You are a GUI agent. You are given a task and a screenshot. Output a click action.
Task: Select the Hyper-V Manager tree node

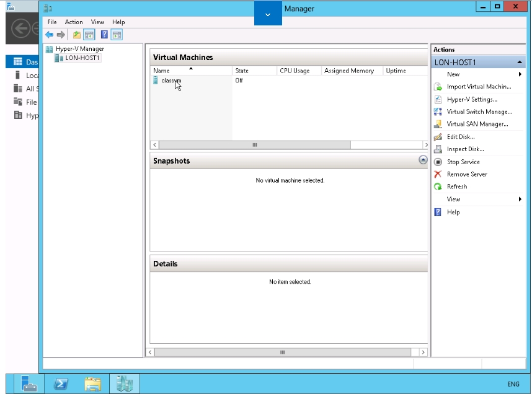(x=80, y=49)
